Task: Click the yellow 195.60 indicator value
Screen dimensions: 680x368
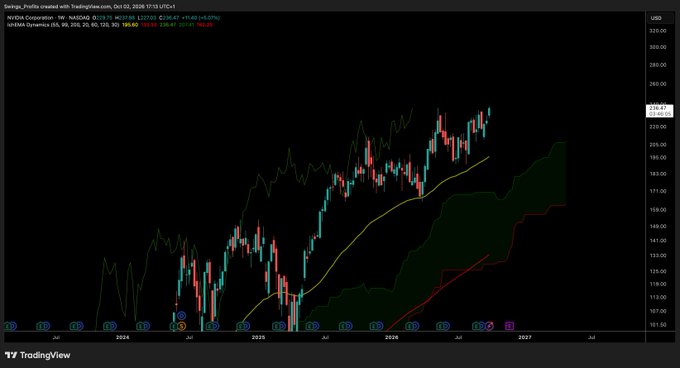Action: click(x=130, y=25)
